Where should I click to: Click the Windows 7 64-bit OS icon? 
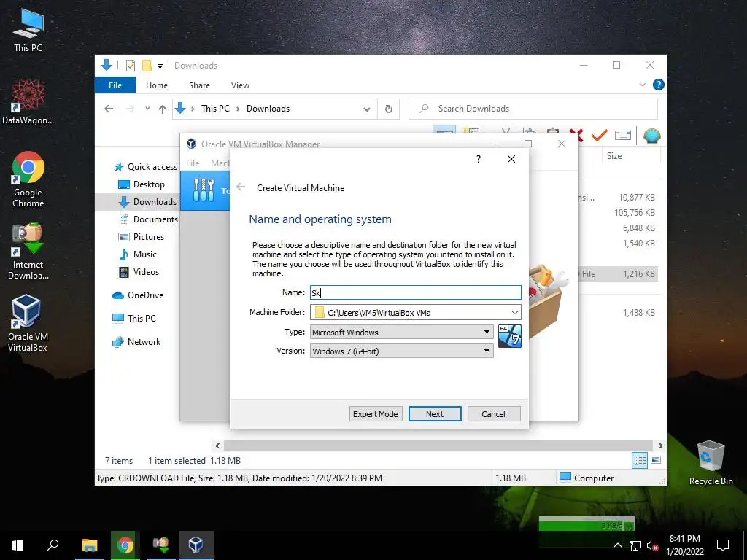(x=510, y=335)
